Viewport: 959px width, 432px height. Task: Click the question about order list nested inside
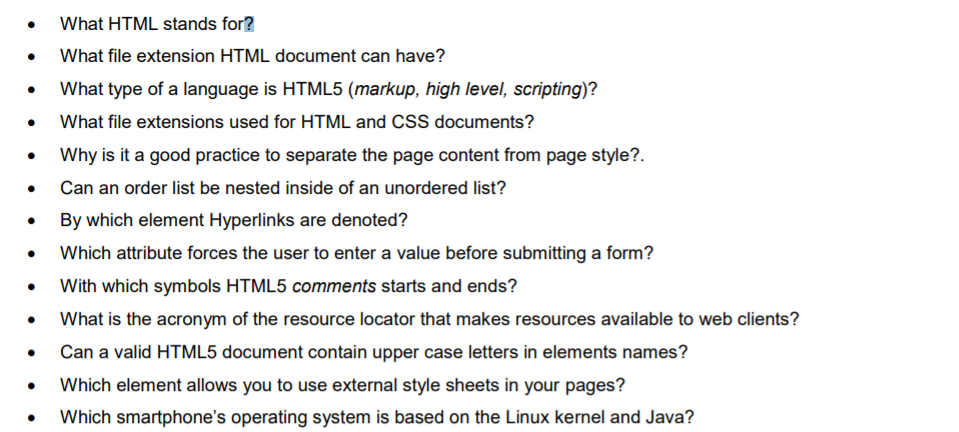pyautogui.click(x=283, y=188)
